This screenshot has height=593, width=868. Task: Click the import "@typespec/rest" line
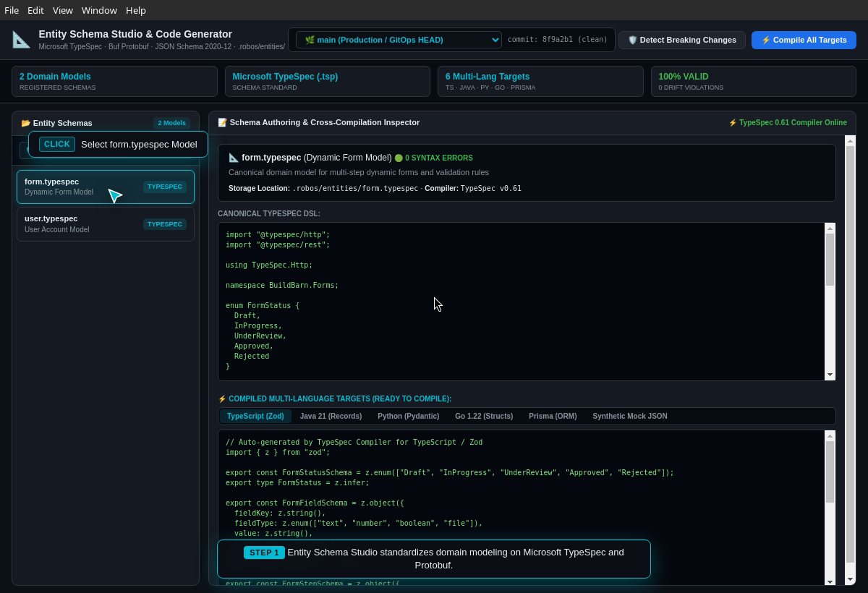click(278, 244)
